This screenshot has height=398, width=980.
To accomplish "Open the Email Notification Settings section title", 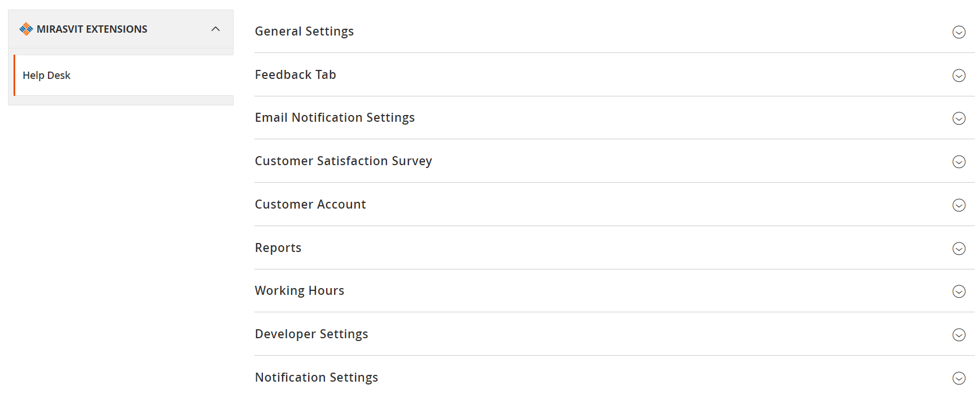I will (x=335, y=118).
